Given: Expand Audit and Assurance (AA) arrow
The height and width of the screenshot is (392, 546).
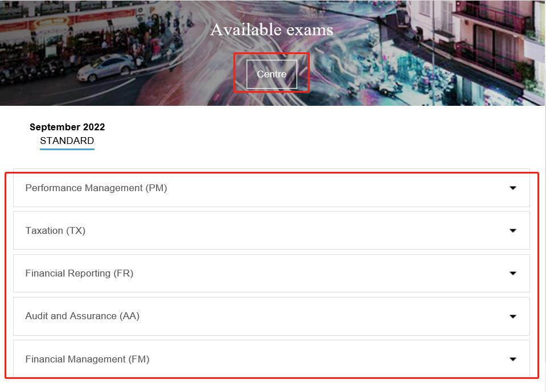Looking at the screenshot, I should (512, 316).
